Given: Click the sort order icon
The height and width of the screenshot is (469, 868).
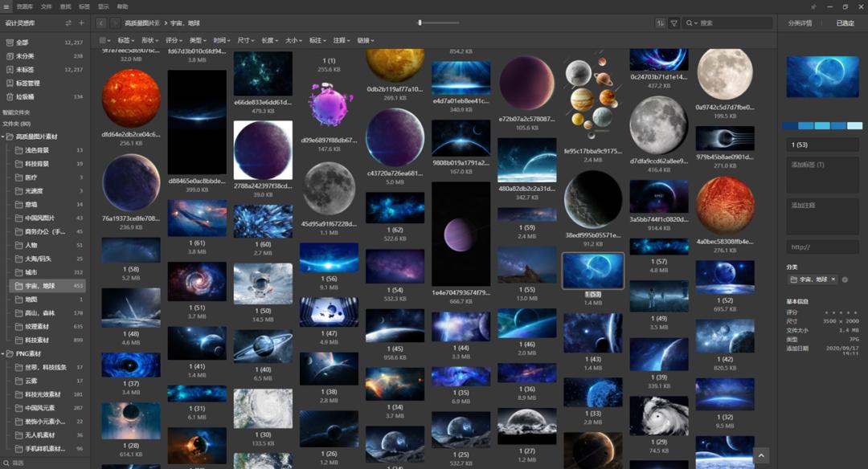Looking at the screenshot, I should coord(661,23).
